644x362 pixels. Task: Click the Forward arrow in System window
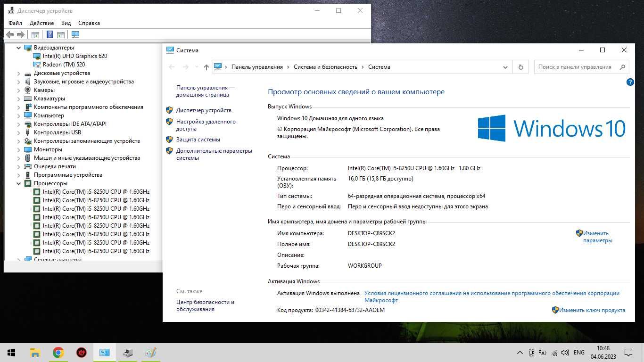pyautogui.click(x=186, y=67)
